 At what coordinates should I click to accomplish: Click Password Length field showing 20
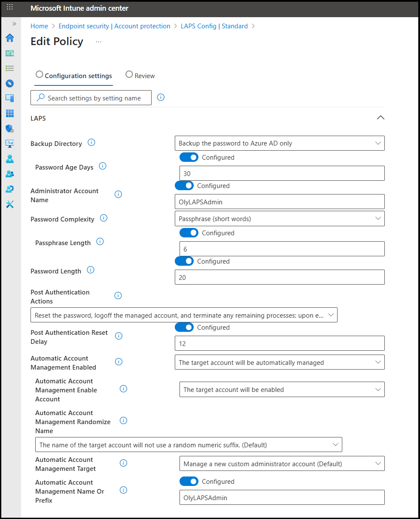(x=280, y=277)
